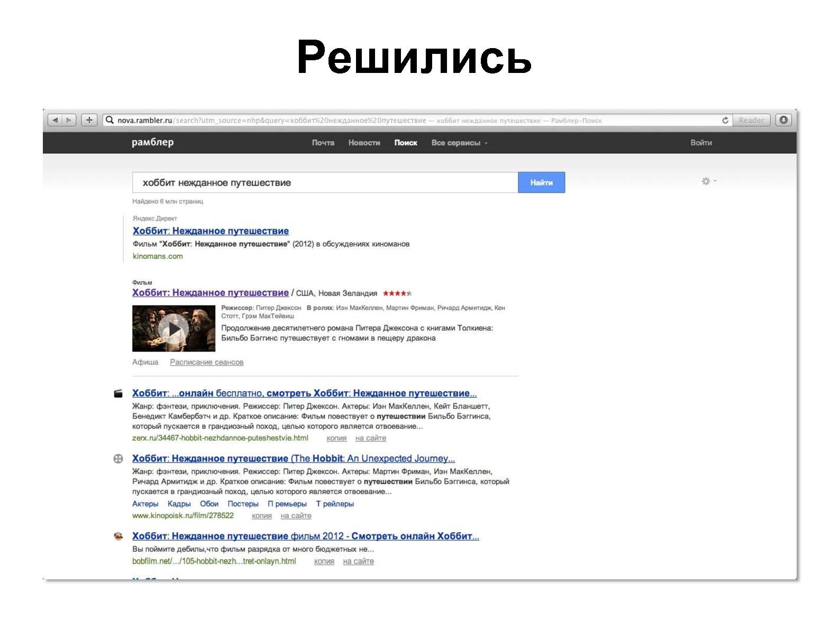Click the Трейлеры sitelink

point(335,504)
